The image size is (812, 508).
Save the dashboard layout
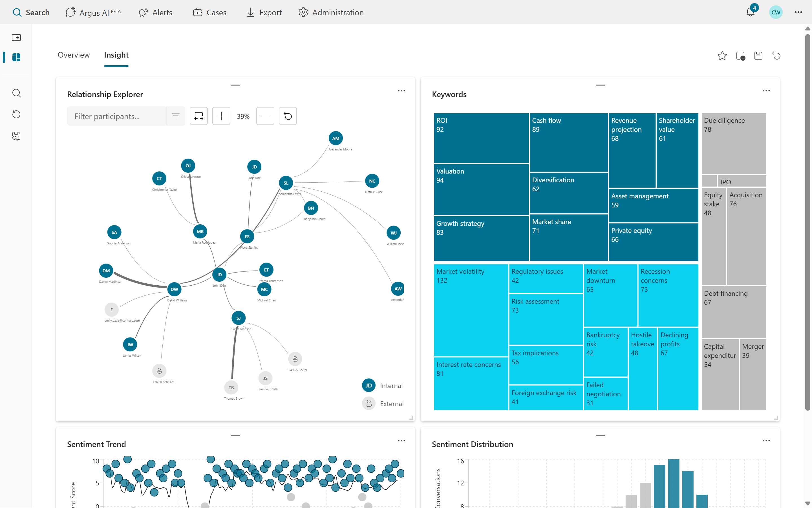click(758, 56)
